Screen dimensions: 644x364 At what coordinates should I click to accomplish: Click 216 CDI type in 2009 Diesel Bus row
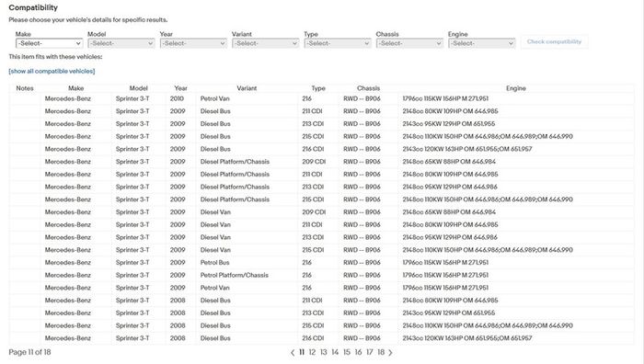[x=313, y=149]
